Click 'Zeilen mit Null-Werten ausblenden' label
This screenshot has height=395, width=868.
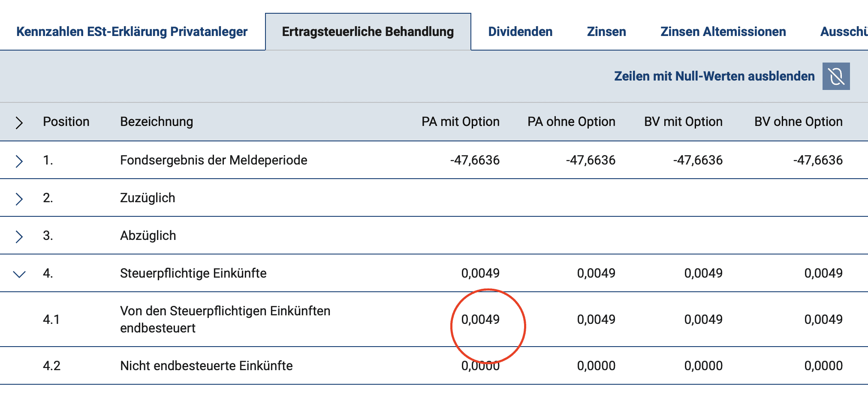714,76
